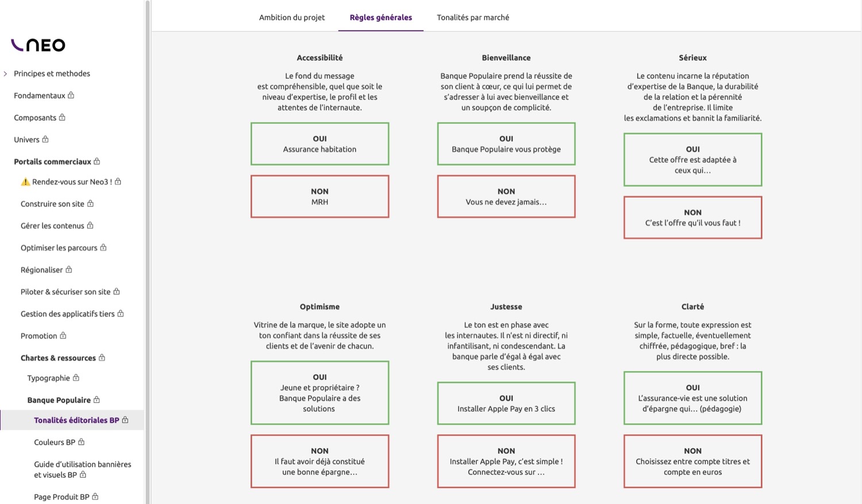Open the Ambition du projet tab

pos(292,17)
